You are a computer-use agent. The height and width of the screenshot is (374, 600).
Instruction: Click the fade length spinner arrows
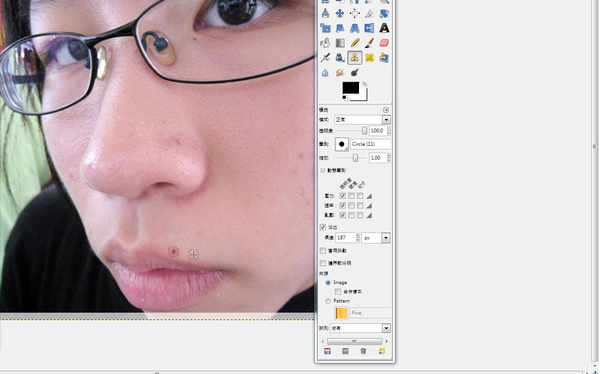click(358, 238)
